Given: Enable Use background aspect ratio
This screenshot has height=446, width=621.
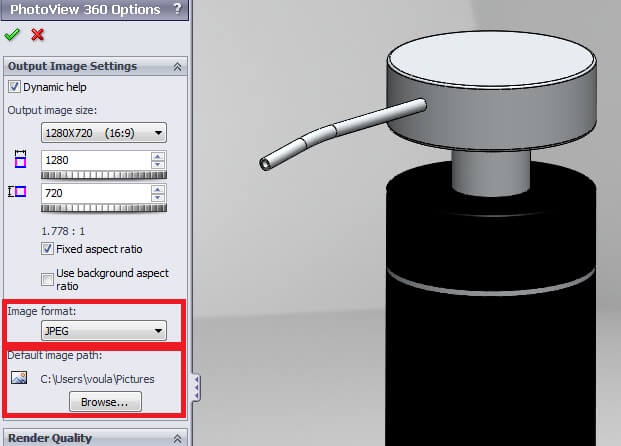Looking at the screenshot, I should point(47,279).
